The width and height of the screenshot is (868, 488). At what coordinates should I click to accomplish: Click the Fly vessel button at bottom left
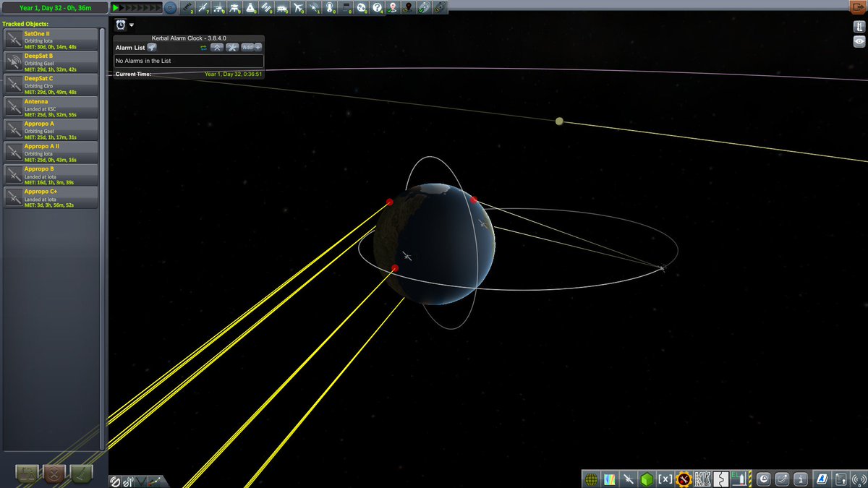click(x=80, y=474)
